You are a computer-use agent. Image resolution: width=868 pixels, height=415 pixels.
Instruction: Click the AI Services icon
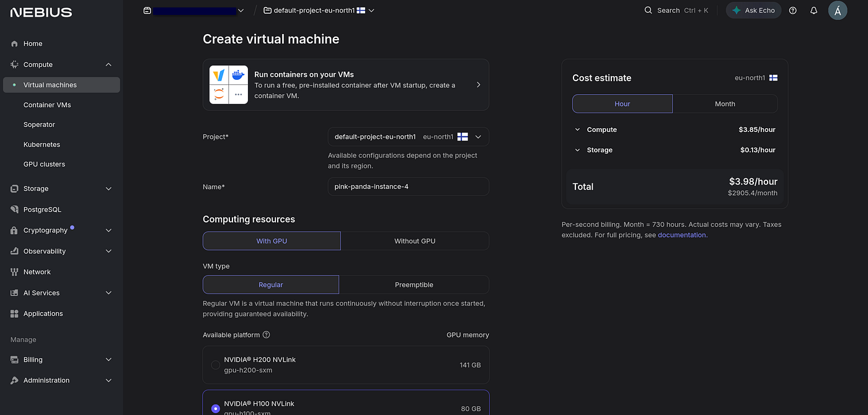14,293
